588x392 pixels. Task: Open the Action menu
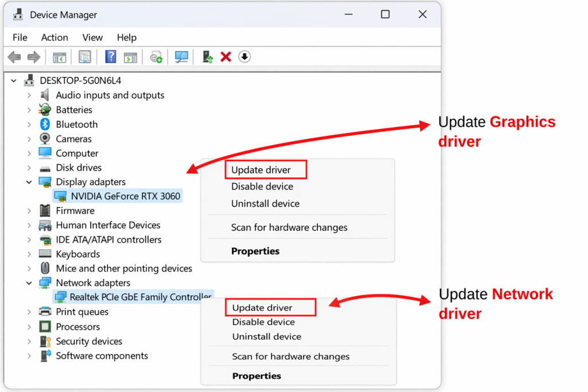tap(55, 37)
